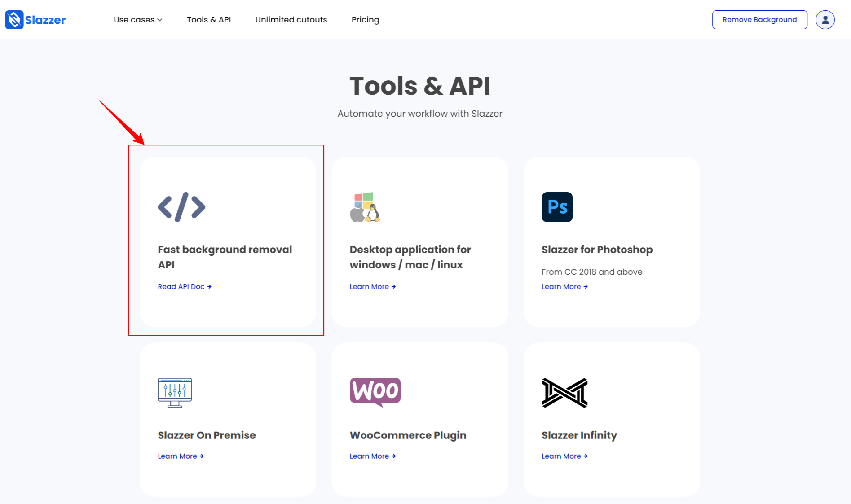This screenshot has width=851, height=504.
Task: Click Learn More under Slazzer for Photoshop
Action: point(564,286)
